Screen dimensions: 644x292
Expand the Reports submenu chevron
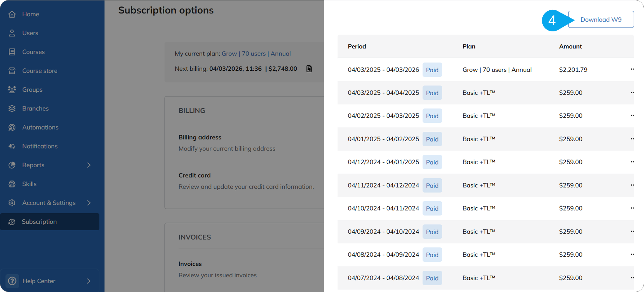click(89, 165)
